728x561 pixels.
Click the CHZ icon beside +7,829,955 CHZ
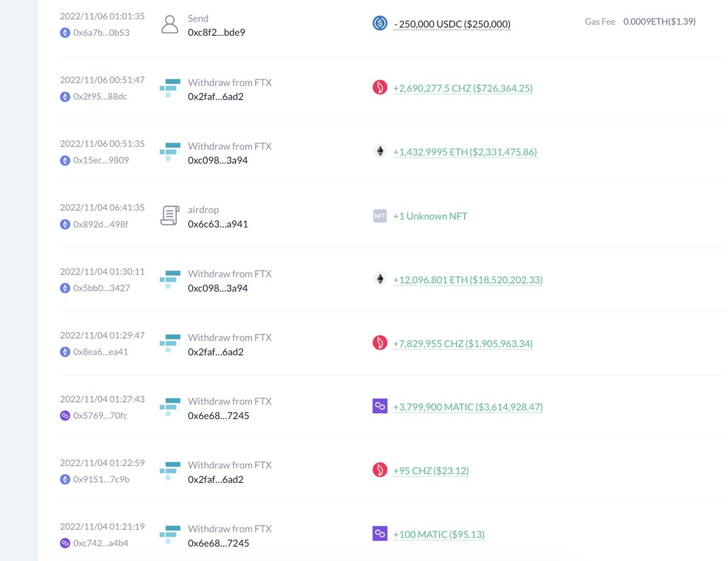coord(380,343)
